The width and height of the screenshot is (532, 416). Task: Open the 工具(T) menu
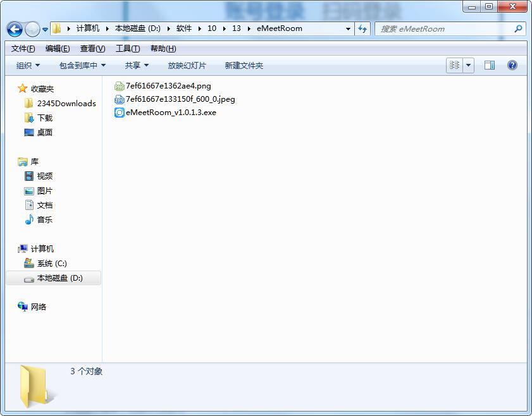coord(127,49)
